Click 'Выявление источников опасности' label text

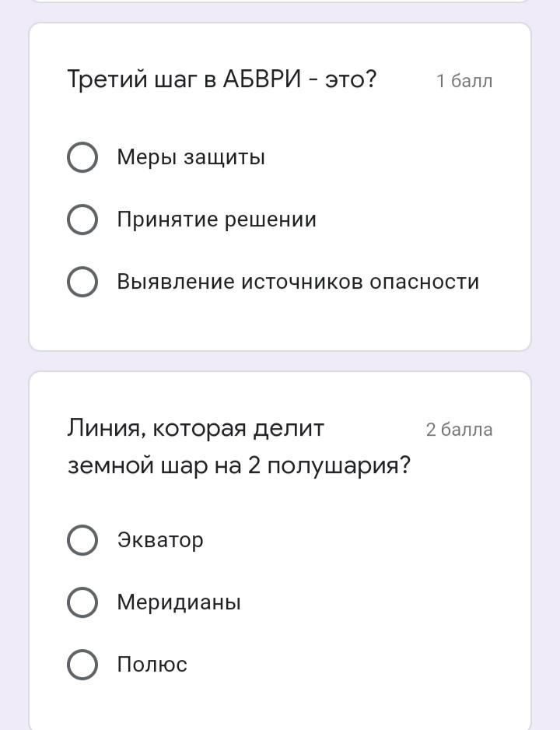point(298,282)
